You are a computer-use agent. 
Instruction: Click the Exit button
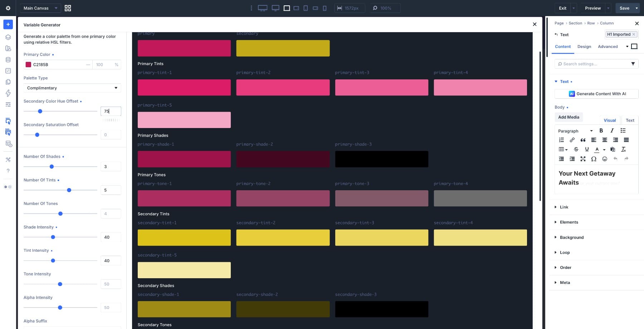tap(563, 8)
